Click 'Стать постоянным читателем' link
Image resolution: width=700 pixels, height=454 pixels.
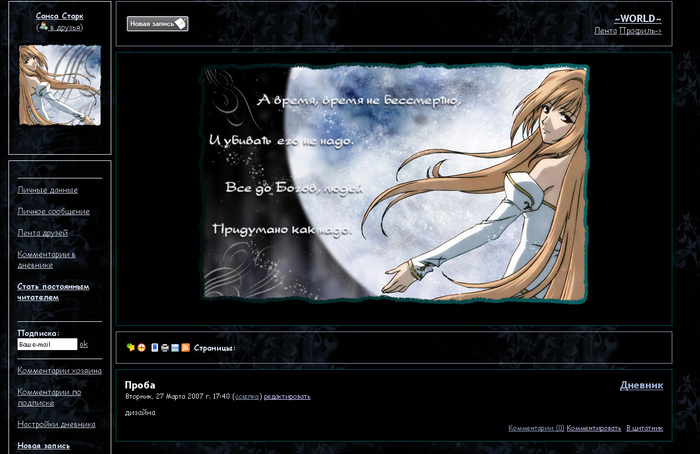(53, 292)
